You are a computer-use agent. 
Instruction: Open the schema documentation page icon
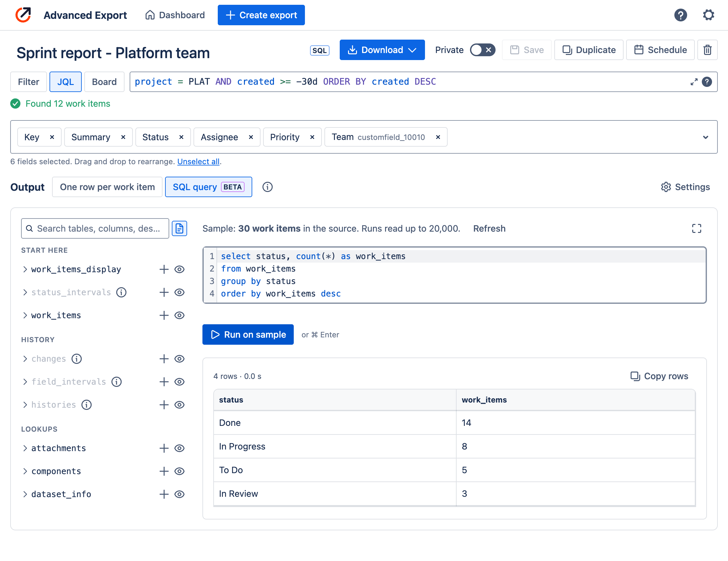179,228
